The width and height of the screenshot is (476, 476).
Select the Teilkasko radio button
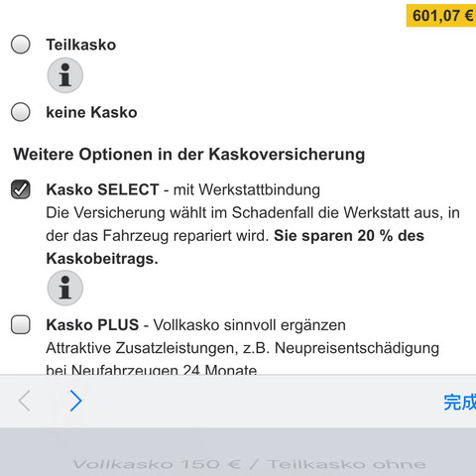[21, 45]
